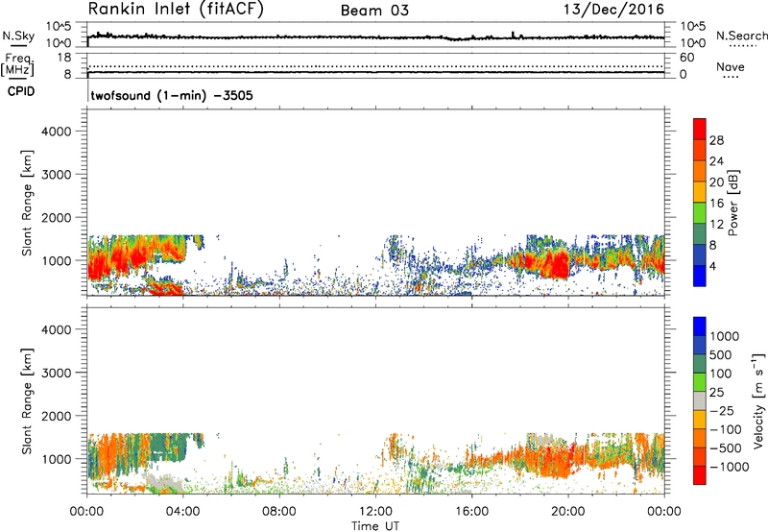Click the "2000" range tick of velocity panel
The image size is (768, 532).
pos(57,416)
